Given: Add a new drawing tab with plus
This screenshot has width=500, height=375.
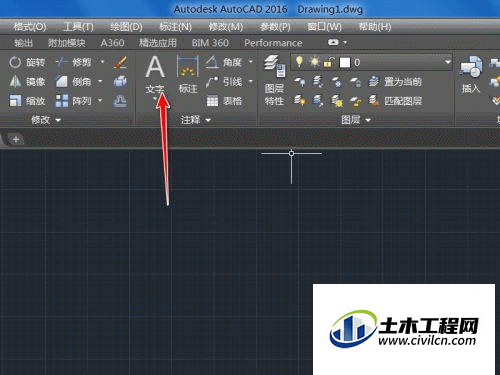Looking at the screenshot, I should [16, 139].
